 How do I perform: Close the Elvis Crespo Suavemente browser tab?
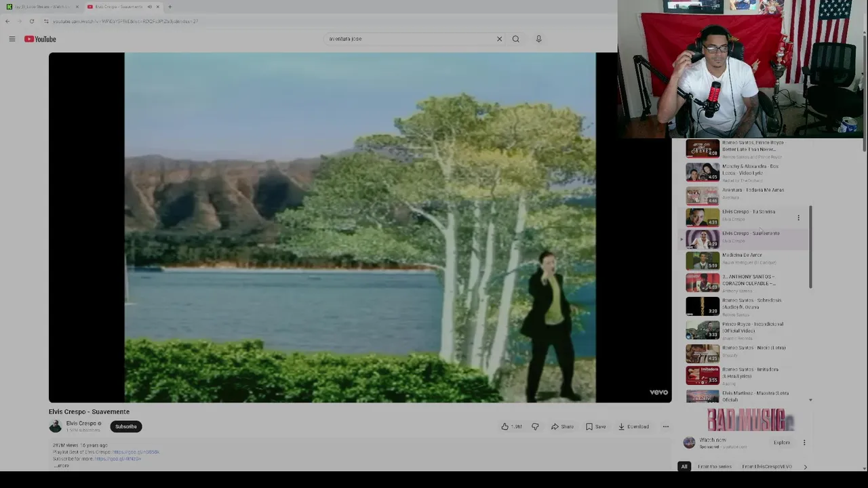click(157, 7)
